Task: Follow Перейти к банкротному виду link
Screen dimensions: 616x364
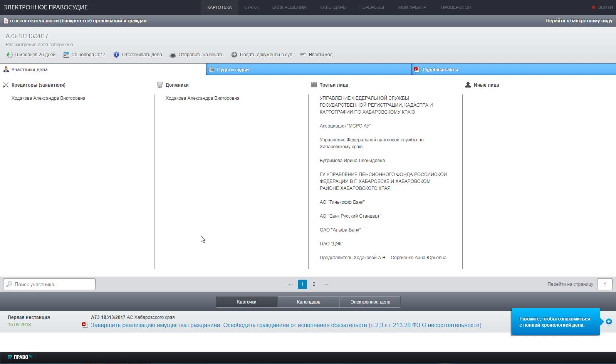Action: click(579, 21)
